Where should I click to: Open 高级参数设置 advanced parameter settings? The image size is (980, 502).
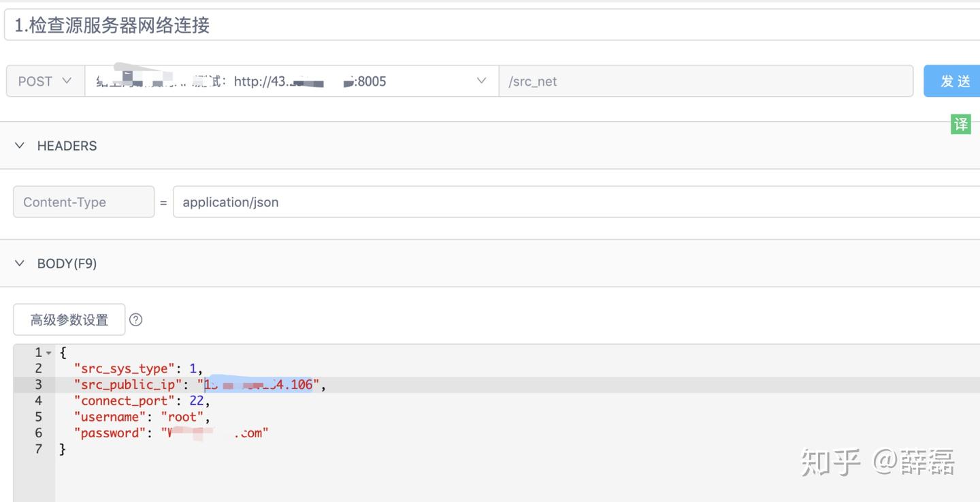(x=69, y=319)
